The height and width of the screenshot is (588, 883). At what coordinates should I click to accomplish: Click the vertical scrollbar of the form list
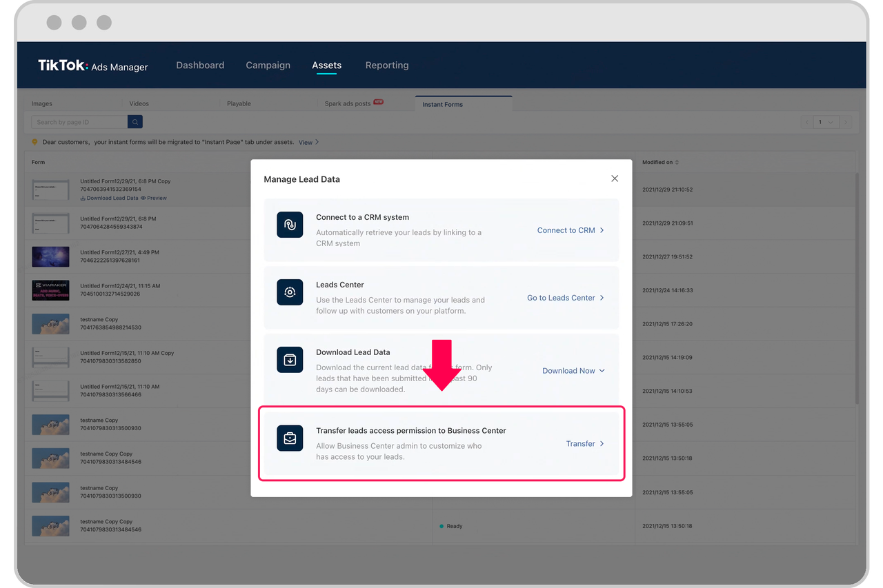[x=857, y=290]
